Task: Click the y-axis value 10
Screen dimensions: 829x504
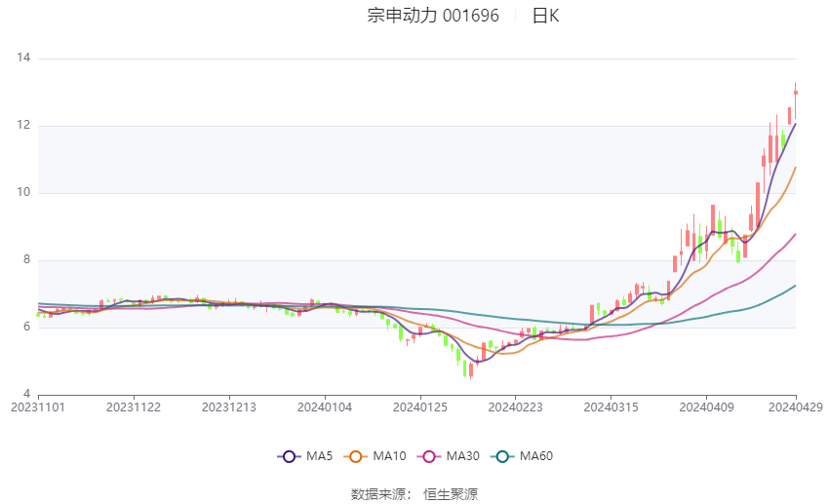Action: [x=23, y=192]
